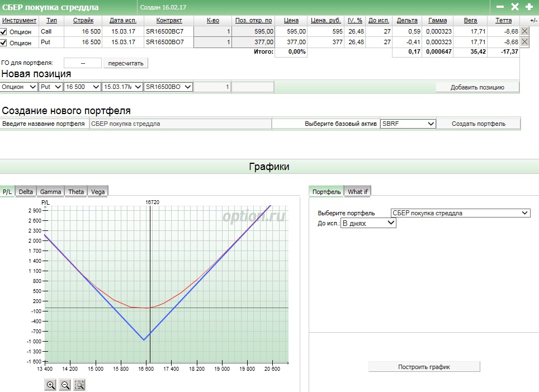Uncheck the Put option row checkbox
Viewport: 539px width, 392px height.
(x=4, y=42)
